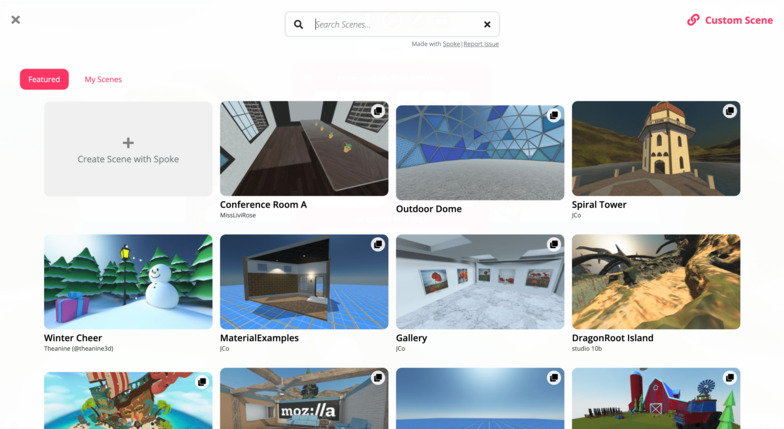
Task: Clear the search field with the X
Action: tap(487, 24)
